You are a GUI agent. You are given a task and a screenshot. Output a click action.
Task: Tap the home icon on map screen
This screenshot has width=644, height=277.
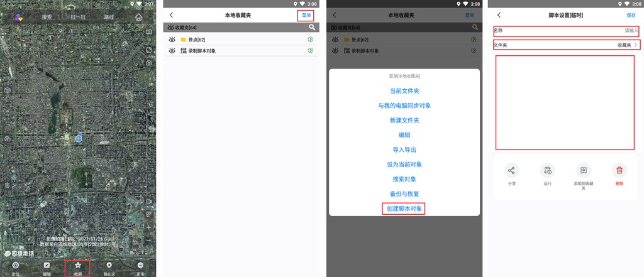[139, 17]
